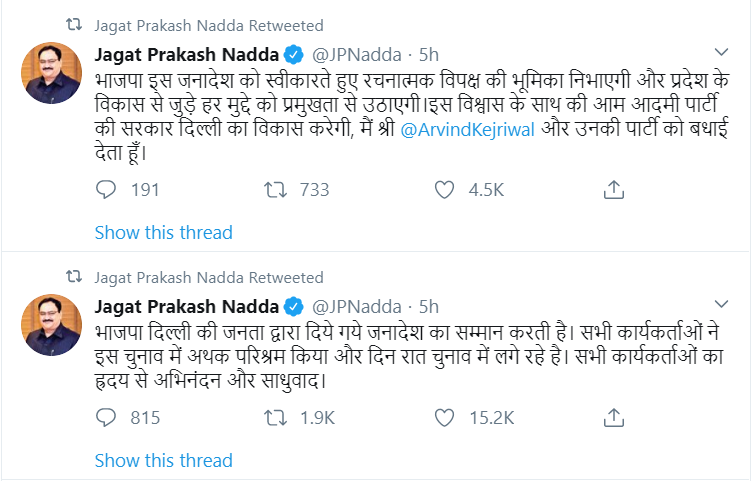Like the first tweet with 4.5K likes
This screenshot has height=481, width=752.
(x=447, y=190)
